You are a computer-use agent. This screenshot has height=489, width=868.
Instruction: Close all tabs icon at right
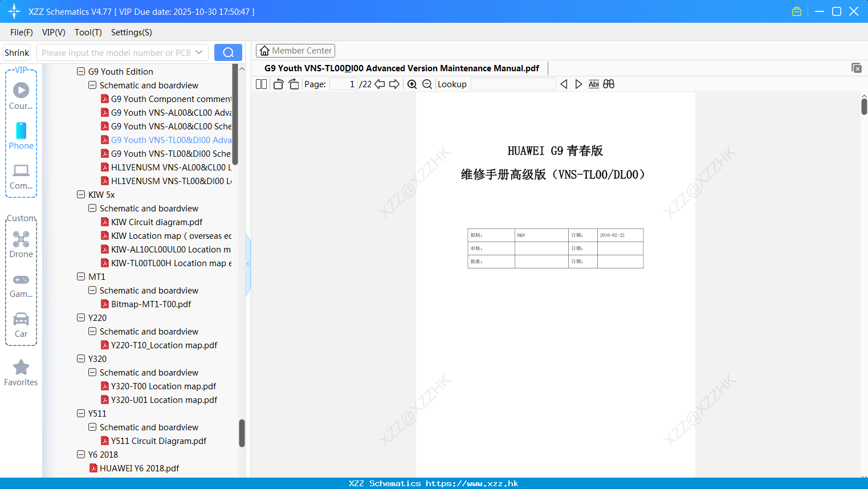point(856,68)
